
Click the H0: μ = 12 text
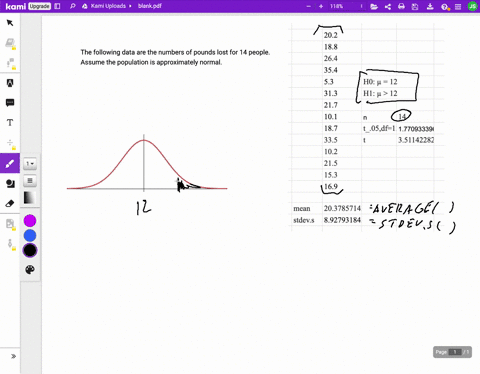point(380,82)
